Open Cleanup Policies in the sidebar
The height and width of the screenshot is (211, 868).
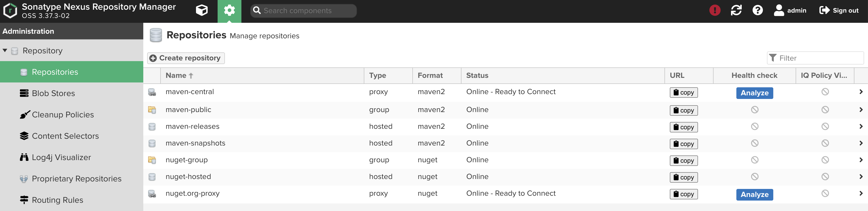tap(71, 115)
